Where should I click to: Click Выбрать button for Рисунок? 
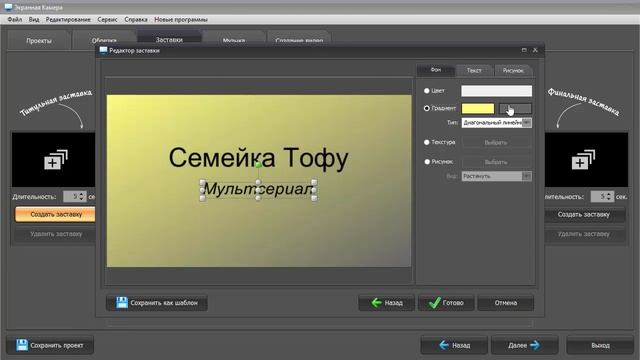point(496,162)
